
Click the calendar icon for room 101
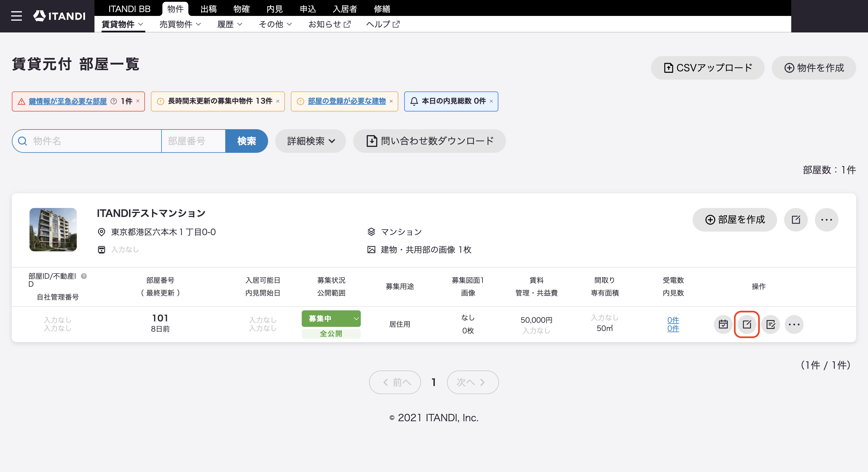click(x=723, y=324)
